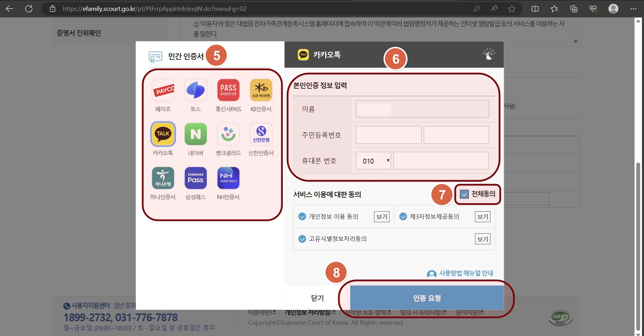This screenshot has width=644, height=336.
Task: Click the password key icon in address bar
Action: tap(477, 9)
